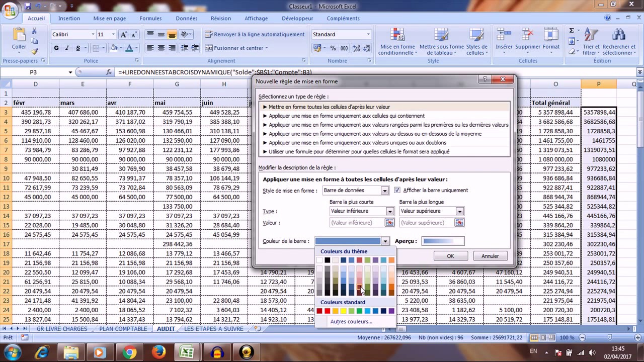Click the fill color bucket icon

[x=114, y=48]
